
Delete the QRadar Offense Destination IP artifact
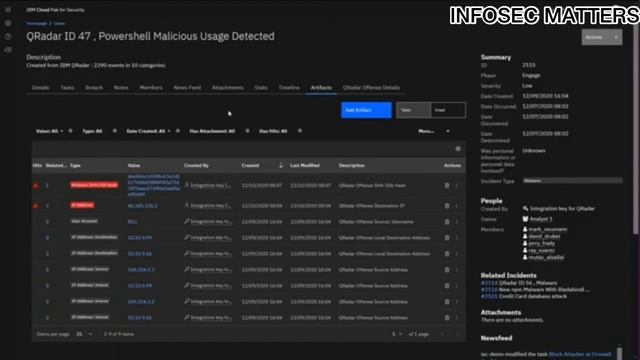pyautogui.click(x=447, y=206)
